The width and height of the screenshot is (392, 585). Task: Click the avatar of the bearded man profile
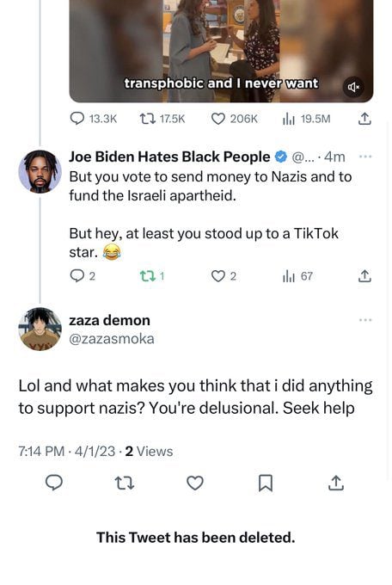click(40, 171)
